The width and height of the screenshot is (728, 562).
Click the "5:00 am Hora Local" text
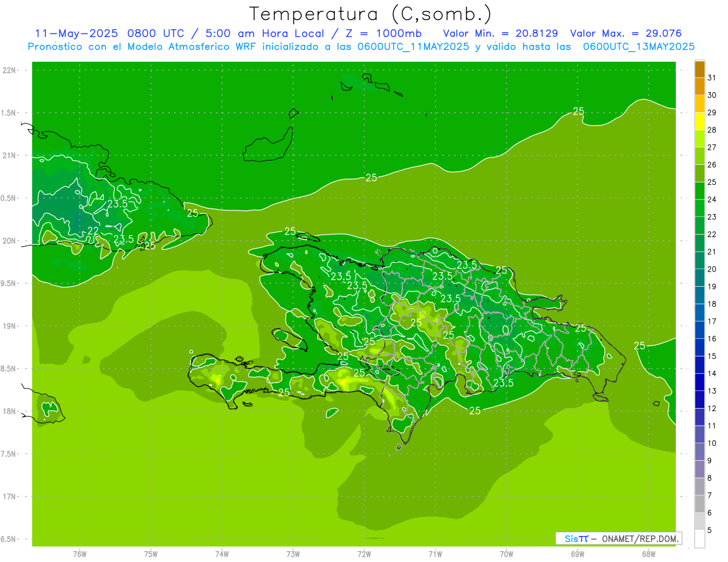(266, 33)
